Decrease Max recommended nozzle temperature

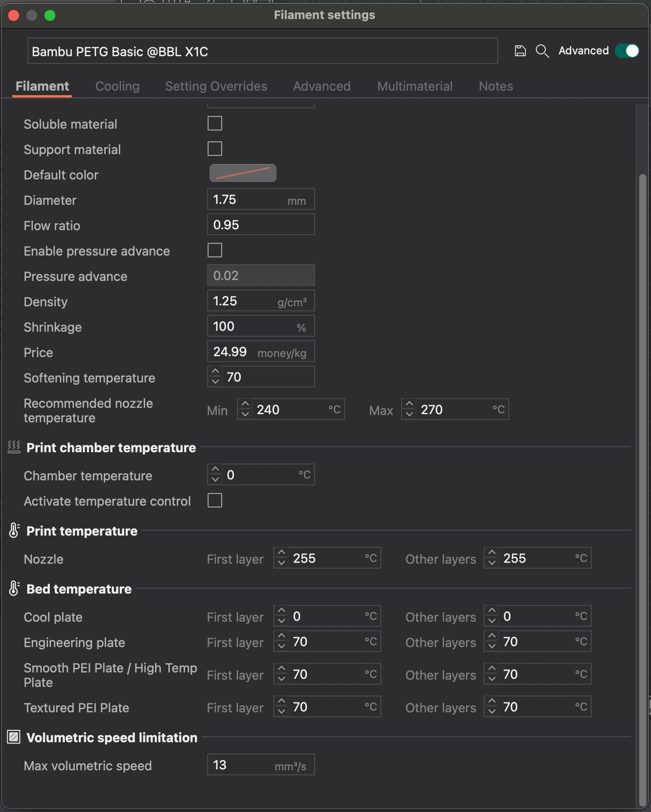(409, 415)
